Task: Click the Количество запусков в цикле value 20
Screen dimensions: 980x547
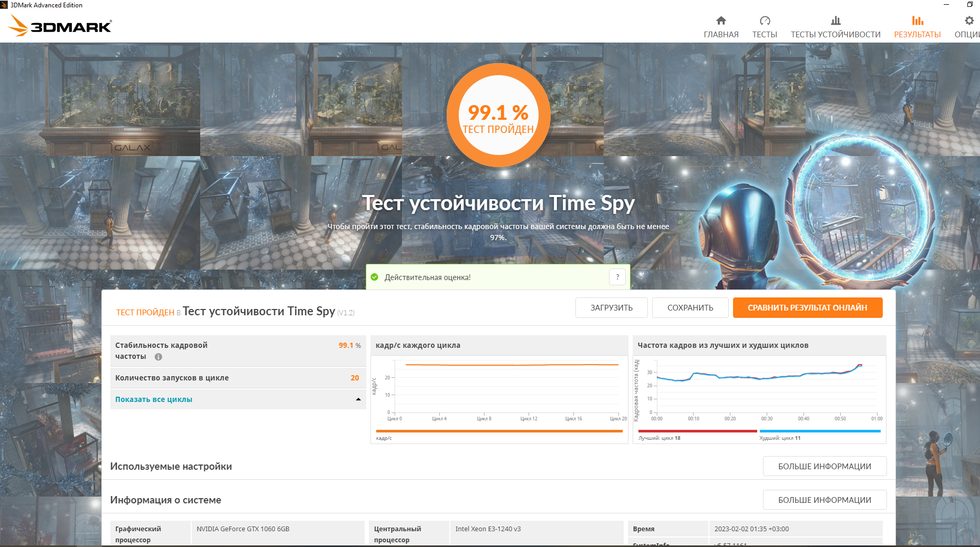Action: [x=355, y=378]
